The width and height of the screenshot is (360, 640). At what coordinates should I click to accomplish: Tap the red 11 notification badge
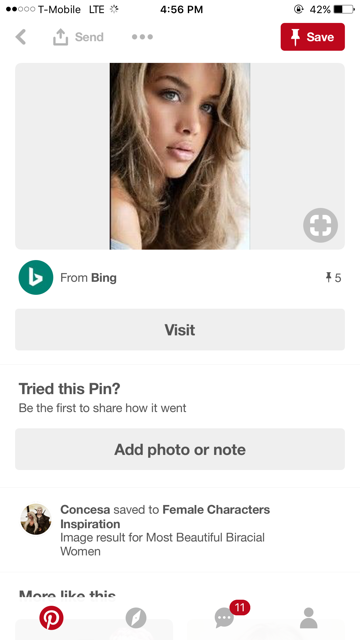240,608
